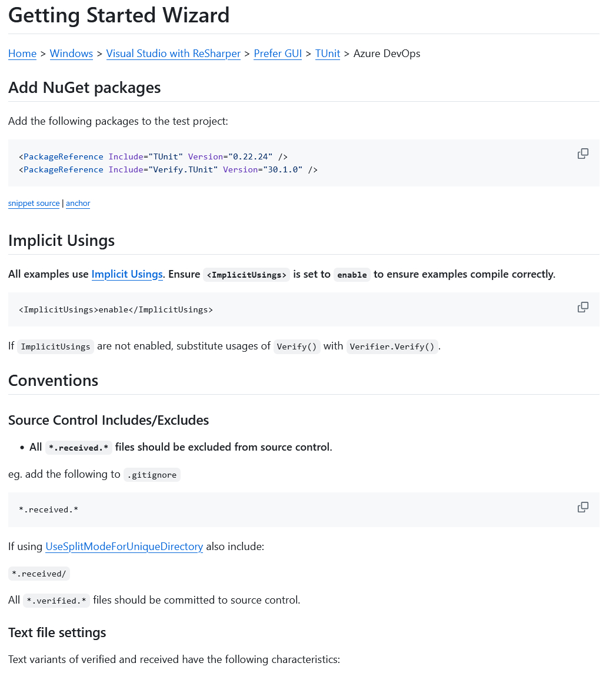
Task: Click the Source Control Includes/Excludes heading
Action: (108, 420)
